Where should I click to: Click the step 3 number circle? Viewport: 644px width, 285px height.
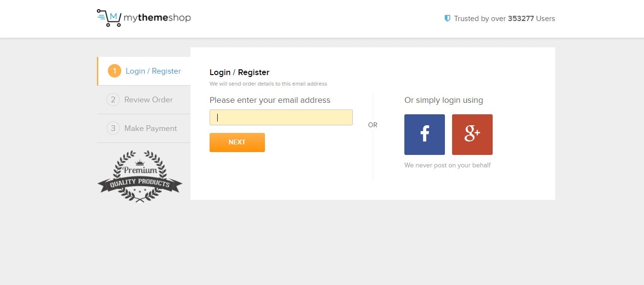(x=113, y=128)
